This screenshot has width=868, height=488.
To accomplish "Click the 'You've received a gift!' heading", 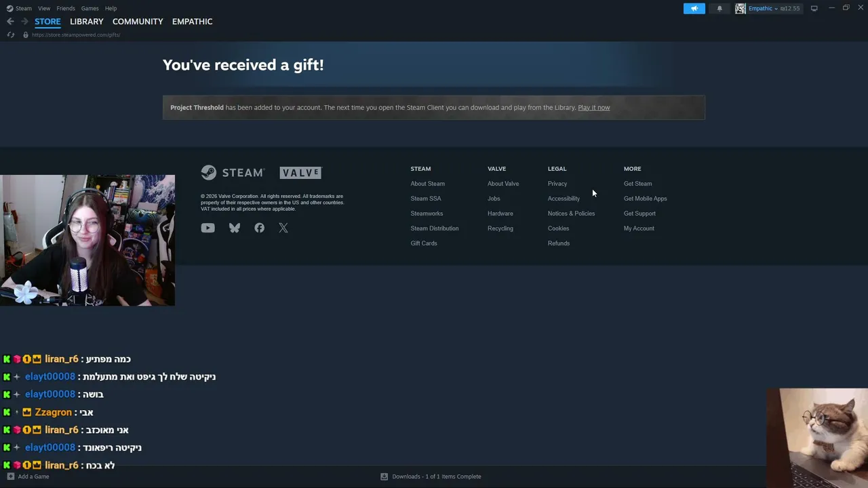I will pyautogui.click(x=243, y=65).
